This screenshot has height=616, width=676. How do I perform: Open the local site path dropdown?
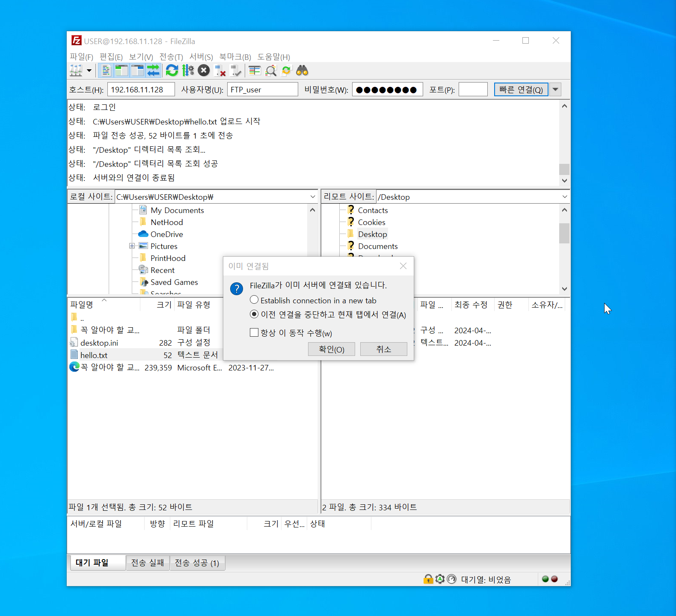point(313,197)
